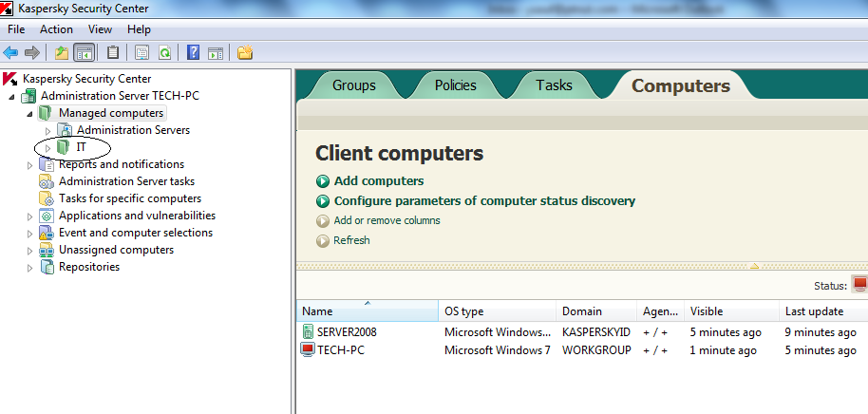
Task: Toggle Show/Hide Action Pane toolbar button
Action: (216, 53)
